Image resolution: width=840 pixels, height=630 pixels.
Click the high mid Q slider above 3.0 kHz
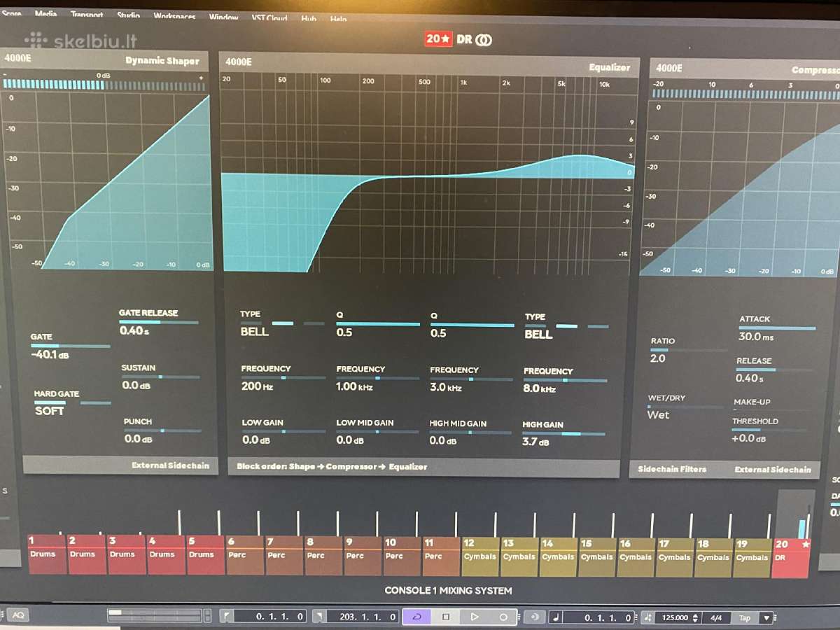click(472, 325)
